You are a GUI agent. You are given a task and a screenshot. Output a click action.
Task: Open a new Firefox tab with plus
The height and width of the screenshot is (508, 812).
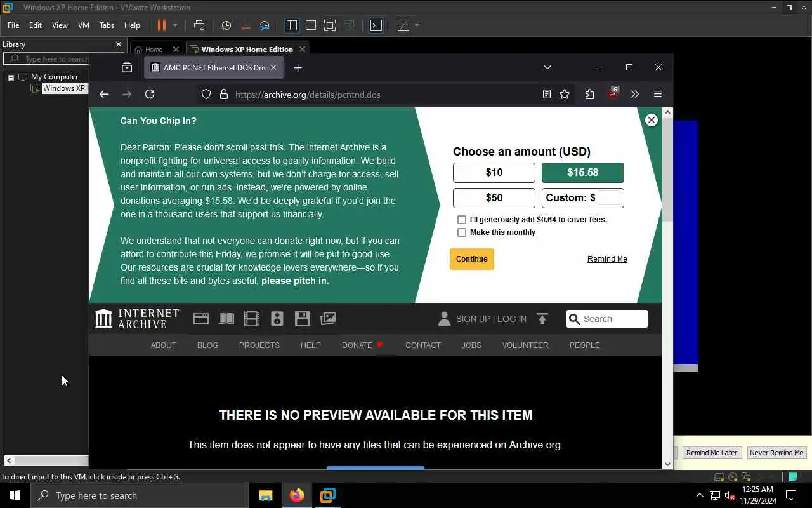(298, 67)
